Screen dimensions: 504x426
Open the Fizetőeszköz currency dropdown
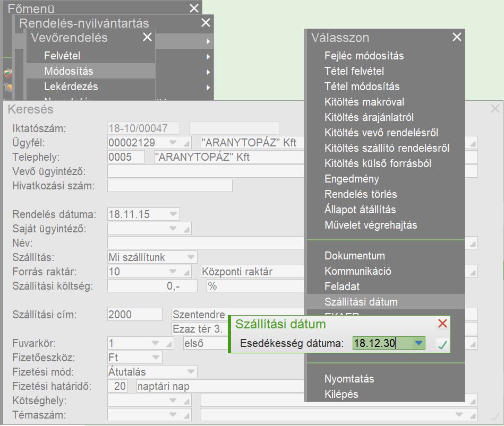(x=156, y=357)
